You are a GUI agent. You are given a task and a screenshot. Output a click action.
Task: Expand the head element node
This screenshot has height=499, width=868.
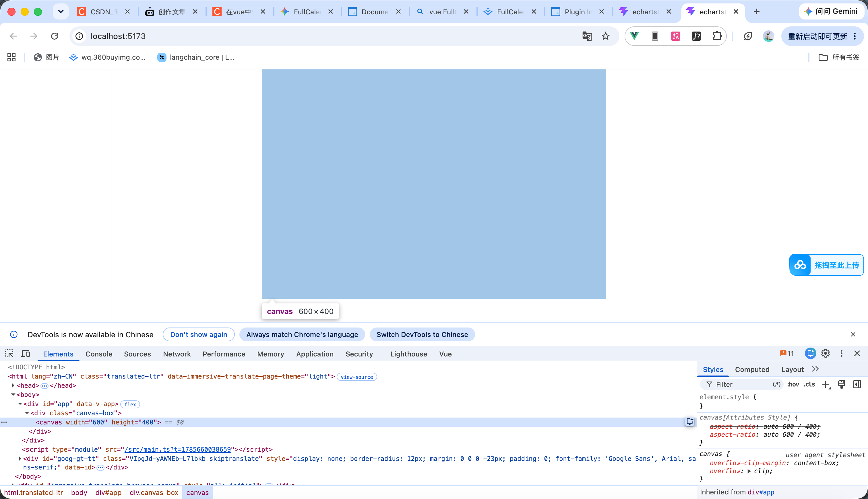13,385
